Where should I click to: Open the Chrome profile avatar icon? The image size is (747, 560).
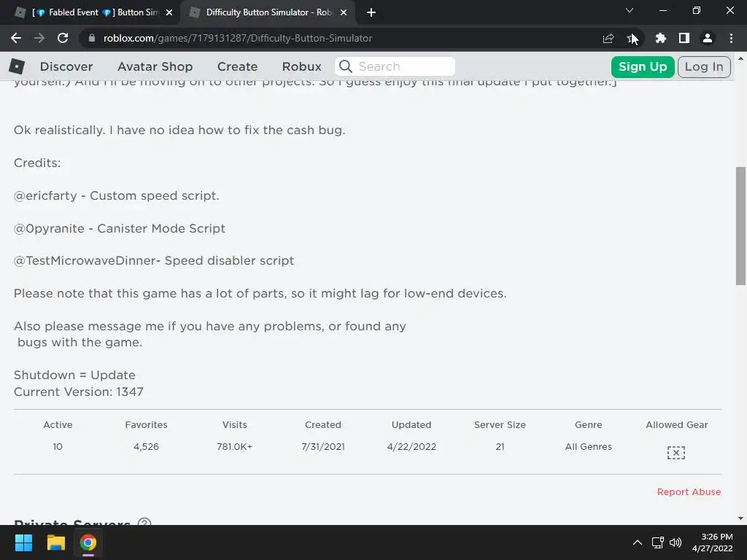[708, 38]
